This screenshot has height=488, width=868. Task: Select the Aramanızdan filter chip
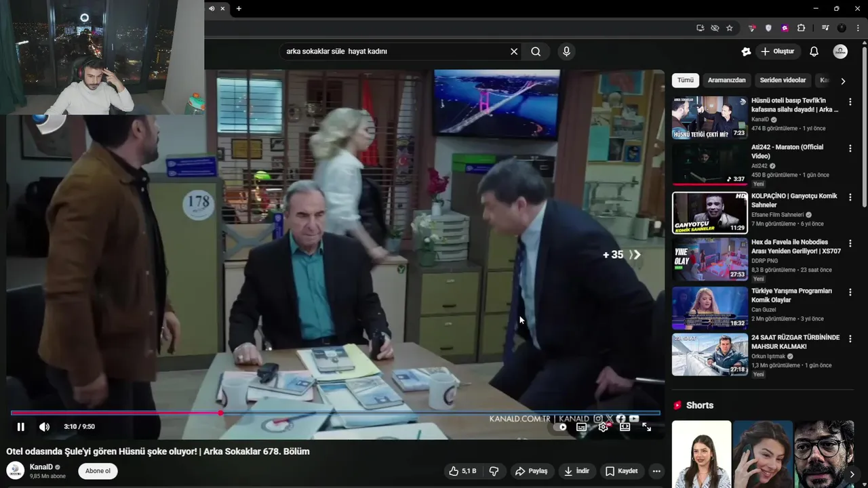(726, 80)
